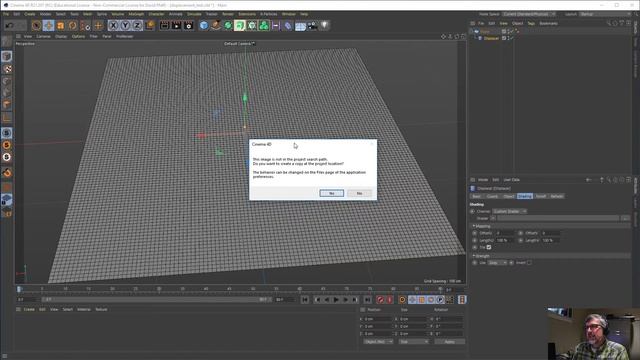This screenshot has height=360, width=640.
Task: Click the Enable Snap S icon
Action: [7, 133]
